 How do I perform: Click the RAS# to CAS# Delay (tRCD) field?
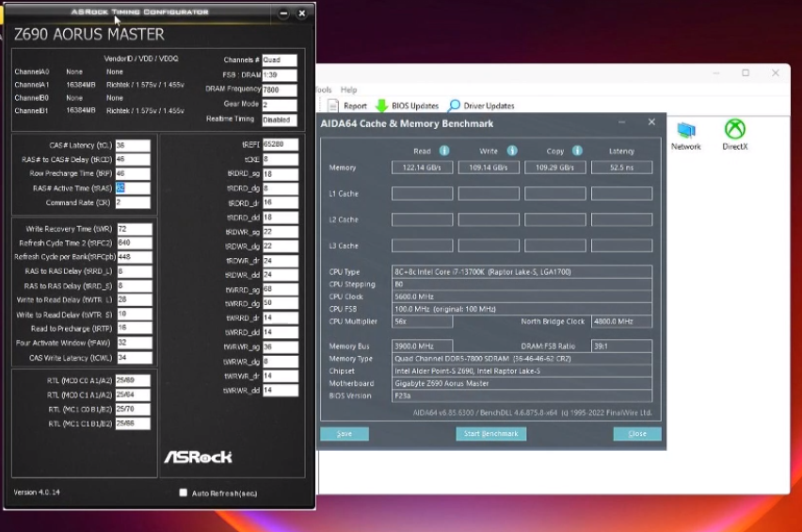click(133, 160)
